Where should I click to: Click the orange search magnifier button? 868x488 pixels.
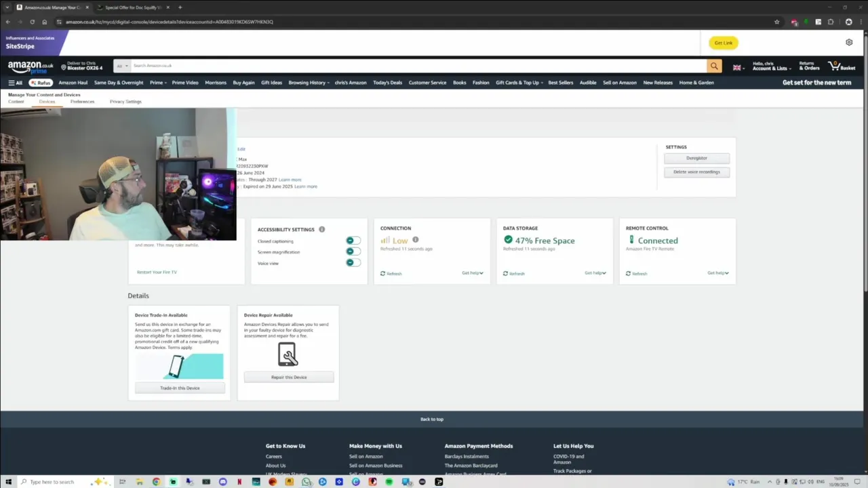[x=714, y=66]
